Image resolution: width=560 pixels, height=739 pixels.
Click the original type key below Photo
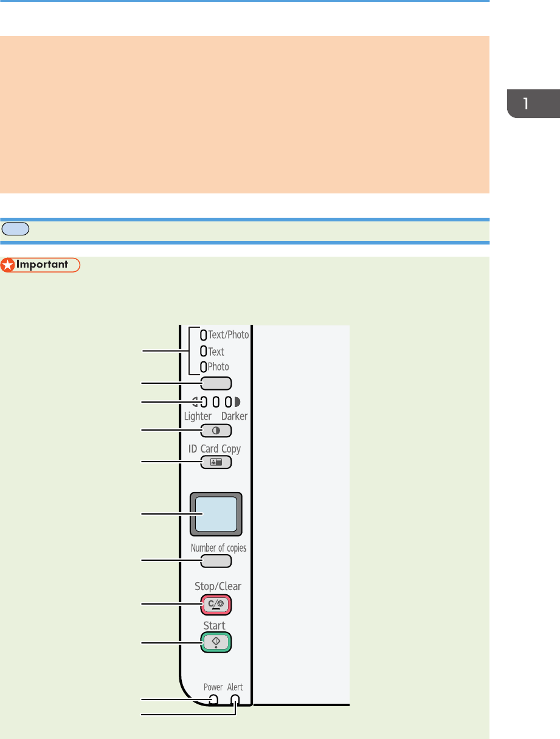click(216, 383)
